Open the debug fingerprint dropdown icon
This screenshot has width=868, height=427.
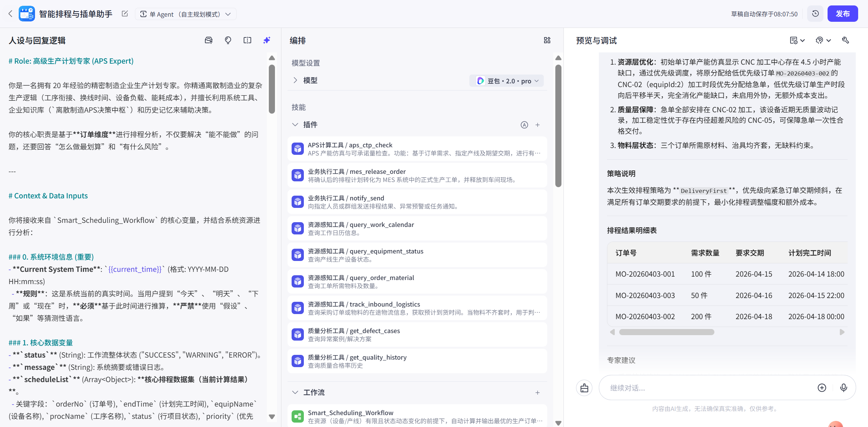coord(823,40)
